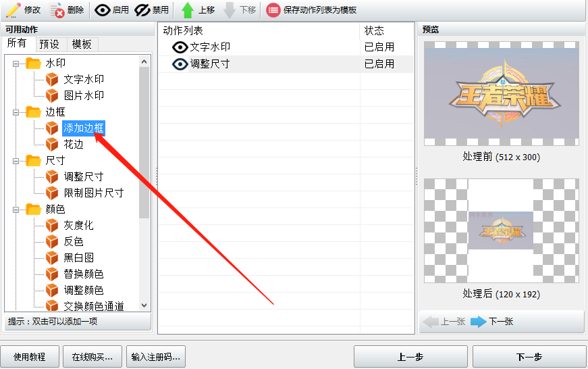
Task: Click the 调整尺寸 cube icon in tree
Action: click(52, 177)
